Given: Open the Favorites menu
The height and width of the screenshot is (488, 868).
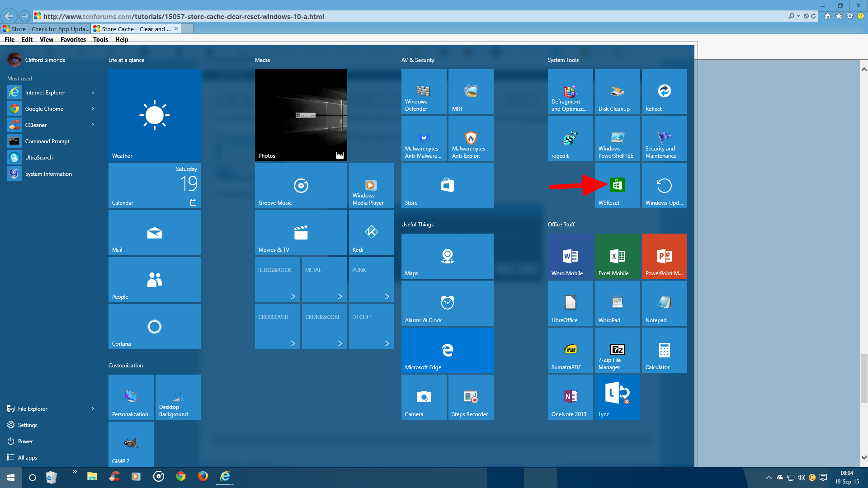Looking at the screenshot, I should pyautogui.click(x=73, y=39).
